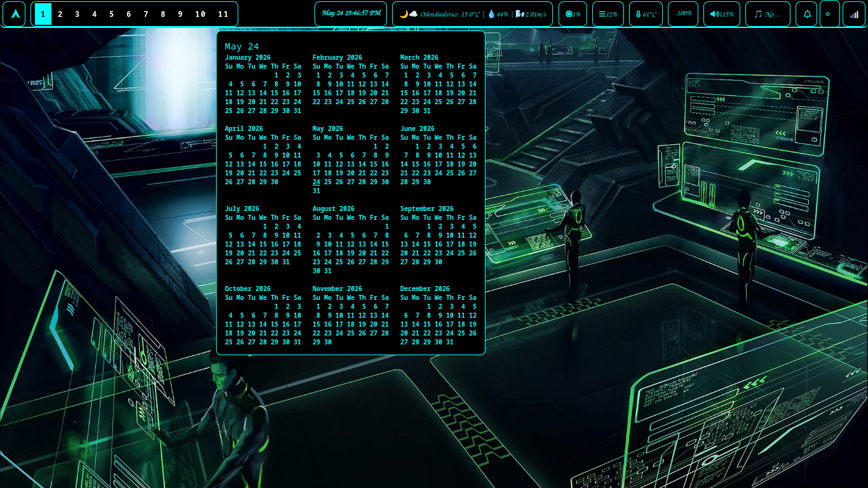Click the January 2026 month title

pos(248,57)
